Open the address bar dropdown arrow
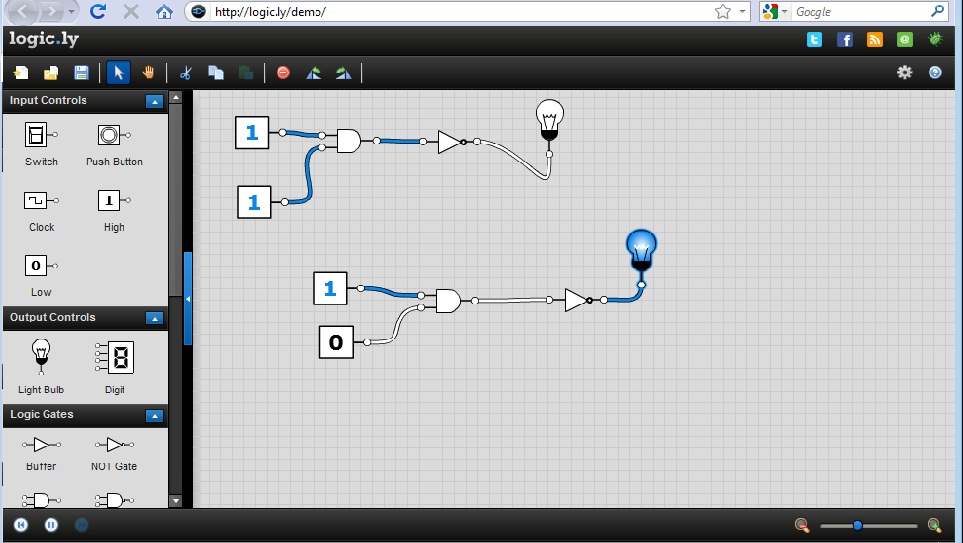 [742, 12]
